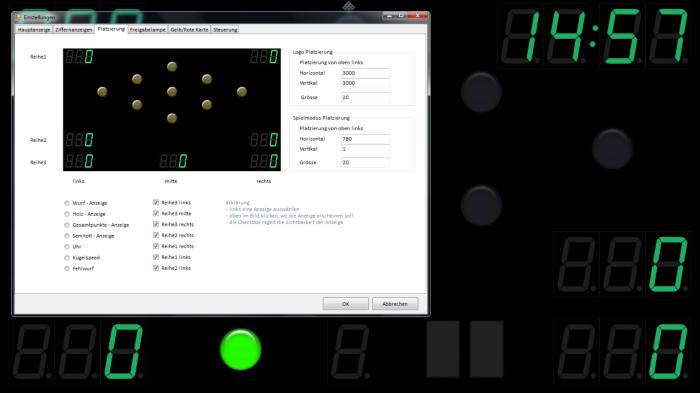Image resolution: width=700 pixels, height=393 pixels.
Task: Click the Logo Platzierung Horizontal input field
Action: click(x=366, y=73)
